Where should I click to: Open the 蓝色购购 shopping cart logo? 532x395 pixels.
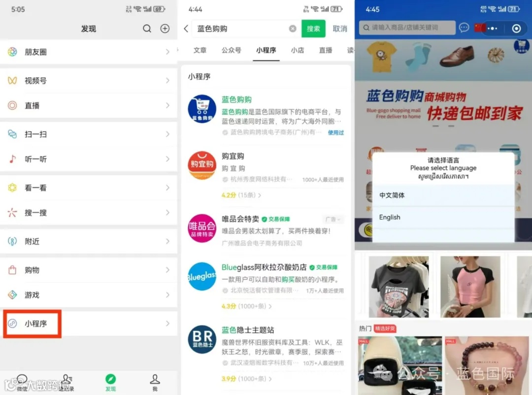tap(202, 108)
